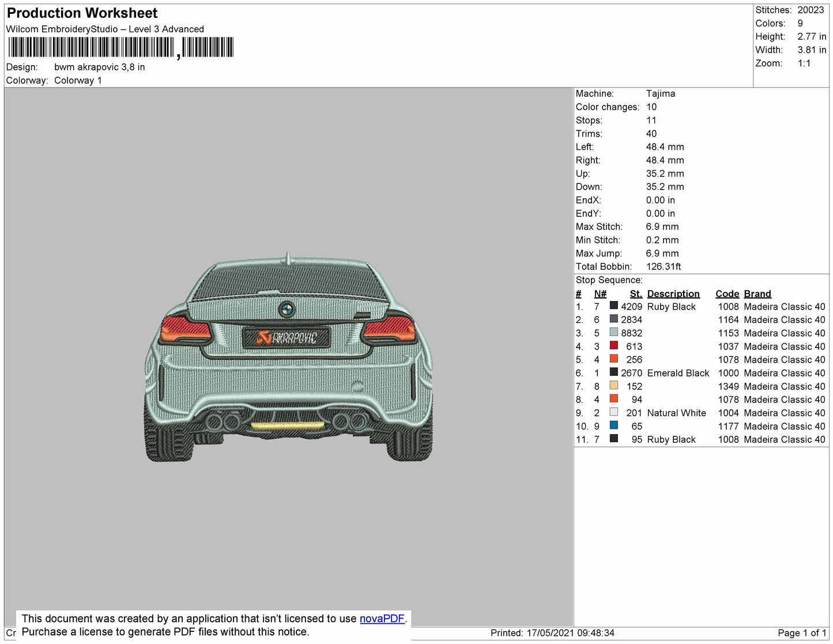This screenshot has width=833, height=644.
Task: Click the 'Code' column header
Action: click(727, 293)
